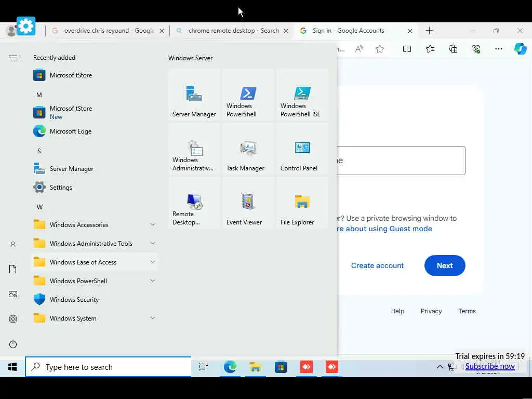Viewport: 532px width, 399px height.
Task: Open the File Explorer tile
Action: pyautogui.click(x=302, y=203)
